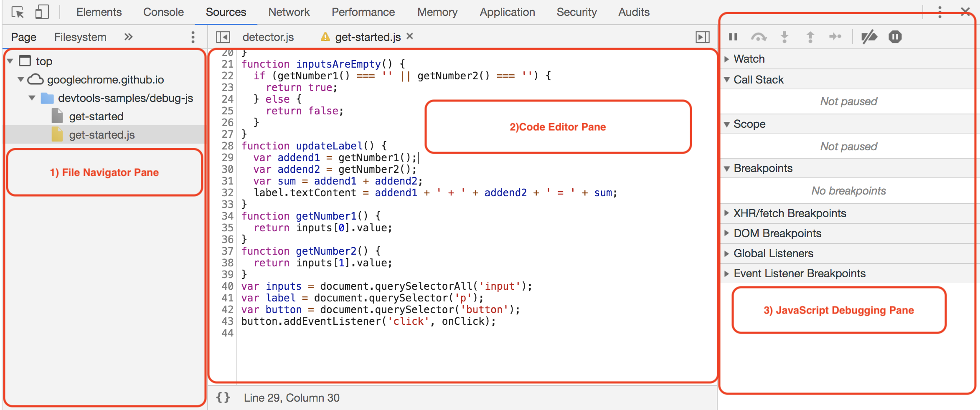The width and height of the screenshot is (980, 410).
Task: Select get-started.js in the file tree
Action: click(x=102, y=135)
